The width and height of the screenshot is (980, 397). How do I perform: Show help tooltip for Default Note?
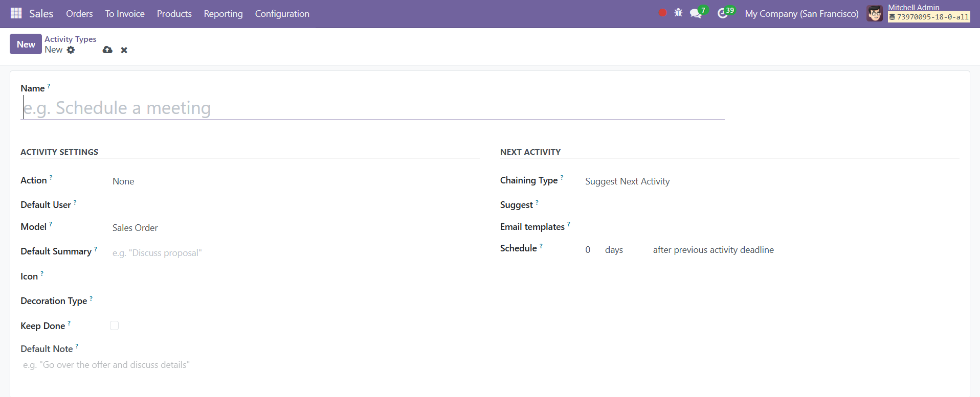77,346
